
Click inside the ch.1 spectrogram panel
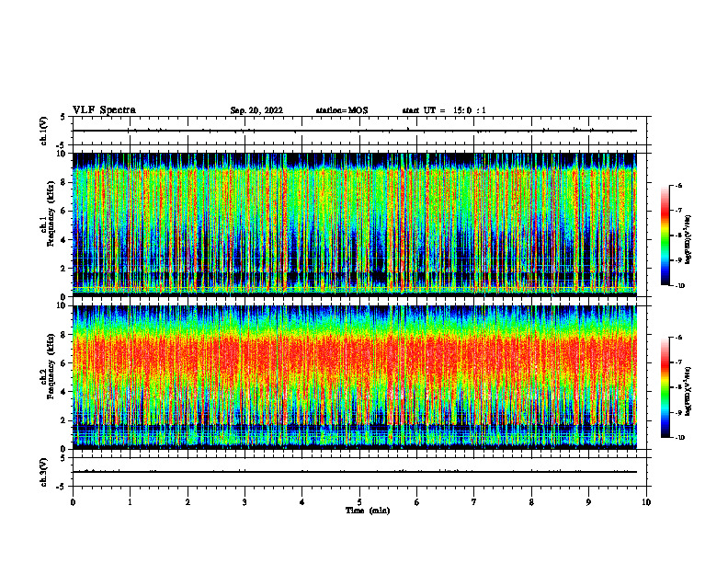tap(355, 224)
